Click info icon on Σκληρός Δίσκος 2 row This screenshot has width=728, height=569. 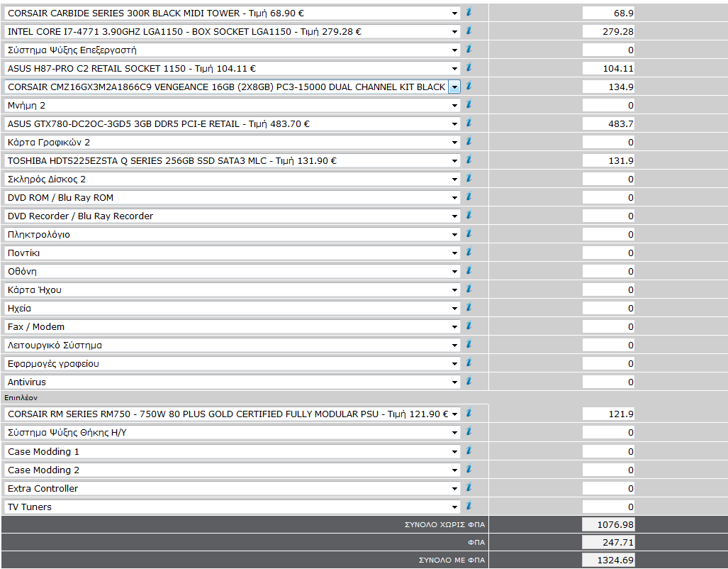(469, 178)
